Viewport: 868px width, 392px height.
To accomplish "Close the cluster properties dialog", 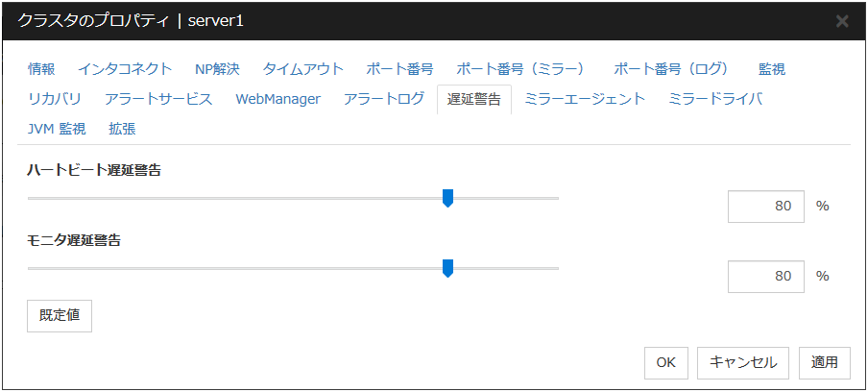I will pos(842,21).
